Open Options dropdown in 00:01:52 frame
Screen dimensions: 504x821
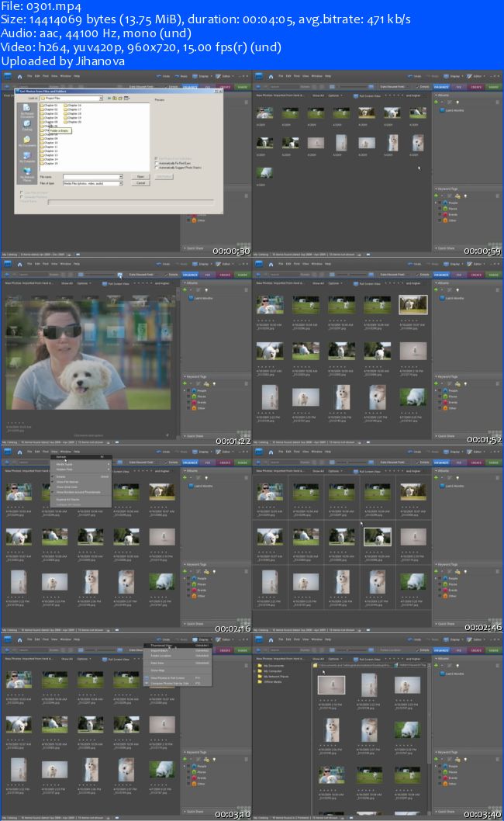point(335,283)
